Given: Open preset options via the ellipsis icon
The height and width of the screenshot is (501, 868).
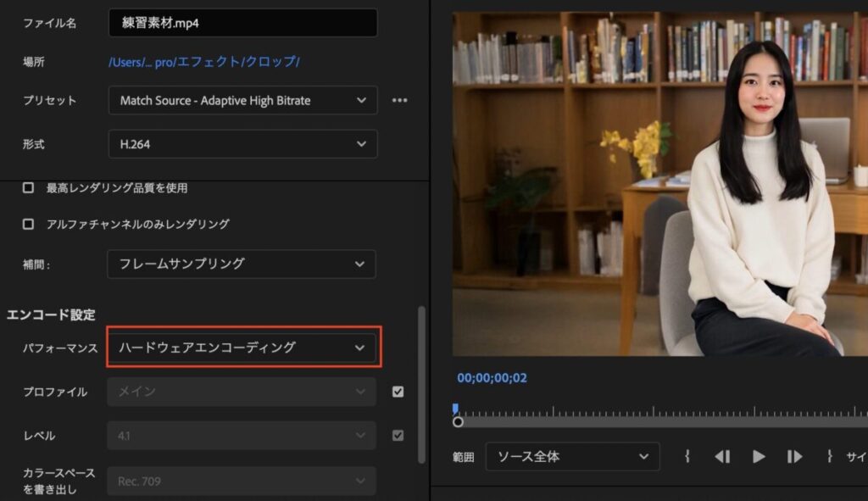Looking at the screenshot, I should 399,100.
